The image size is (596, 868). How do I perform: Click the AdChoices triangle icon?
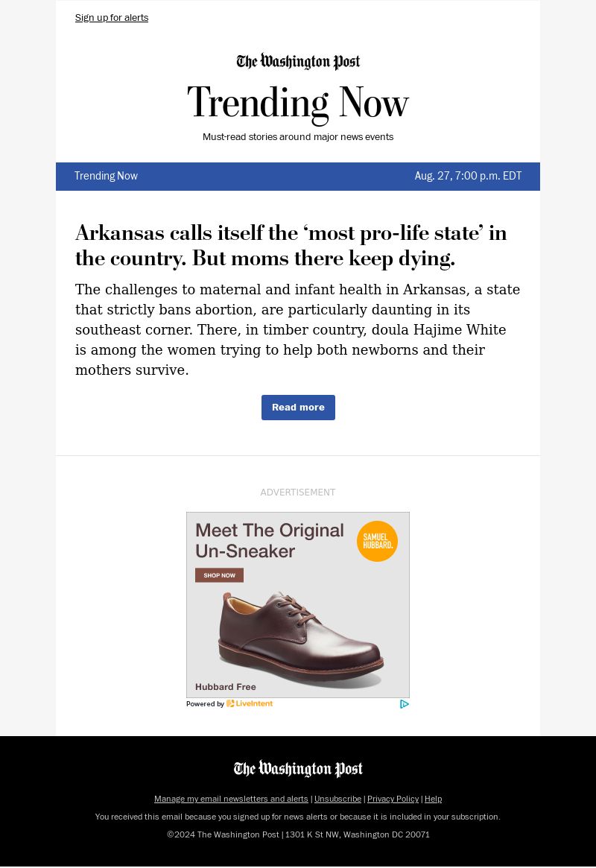pos(405,704)
